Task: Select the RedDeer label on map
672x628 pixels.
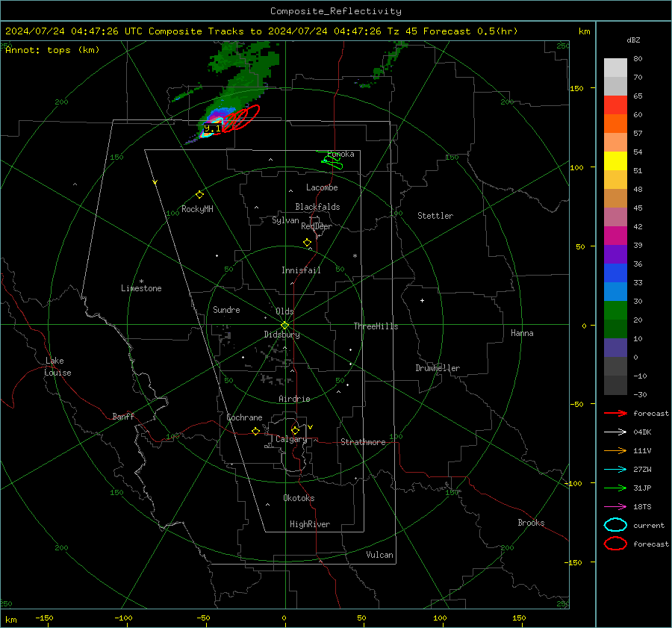Action: coord(317,226)
